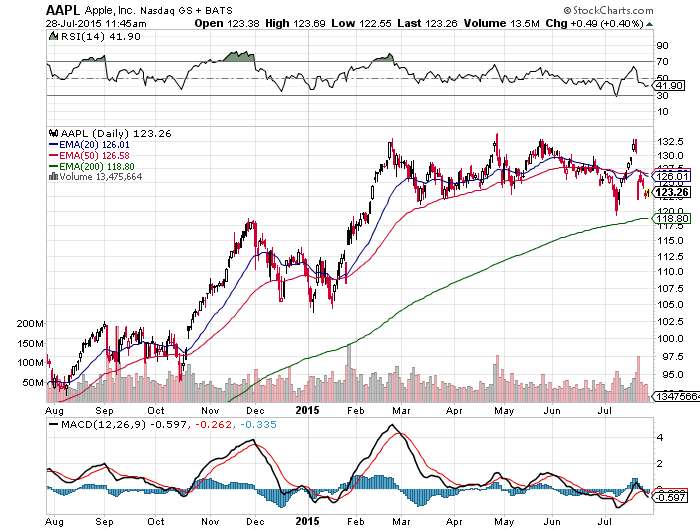Click the 4 label on MACD axis
The image size is (700, 530).
[660, 438]
